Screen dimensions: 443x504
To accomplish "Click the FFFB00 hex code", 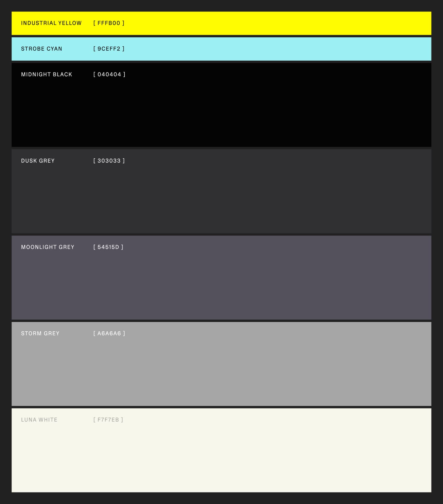I will pos(109,23).
